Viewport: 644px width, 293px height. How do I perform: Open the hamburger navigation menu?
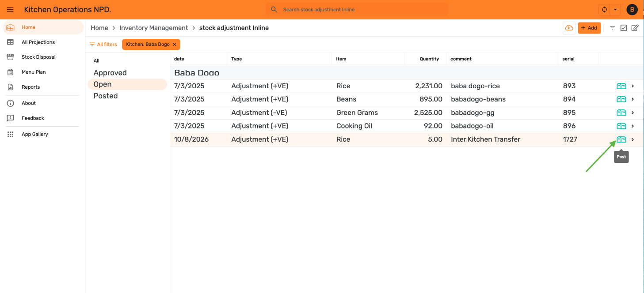tap(10, 9)
